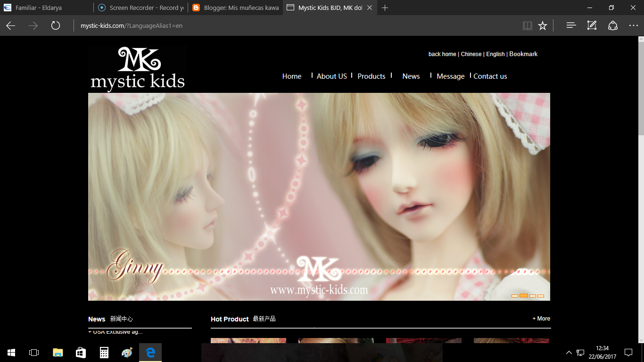Open File Explorer from the taskbar

tap(57, 352)
